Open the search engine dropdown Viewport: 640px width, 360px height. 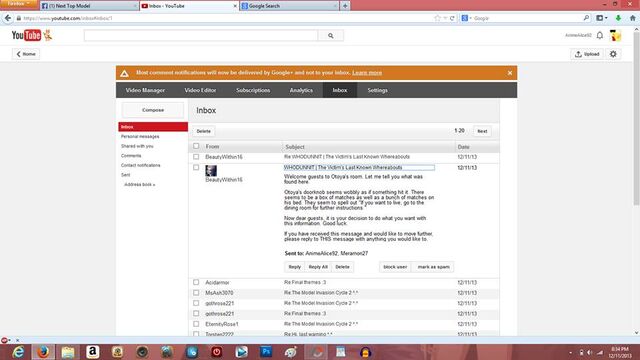[x=466, y=18]
